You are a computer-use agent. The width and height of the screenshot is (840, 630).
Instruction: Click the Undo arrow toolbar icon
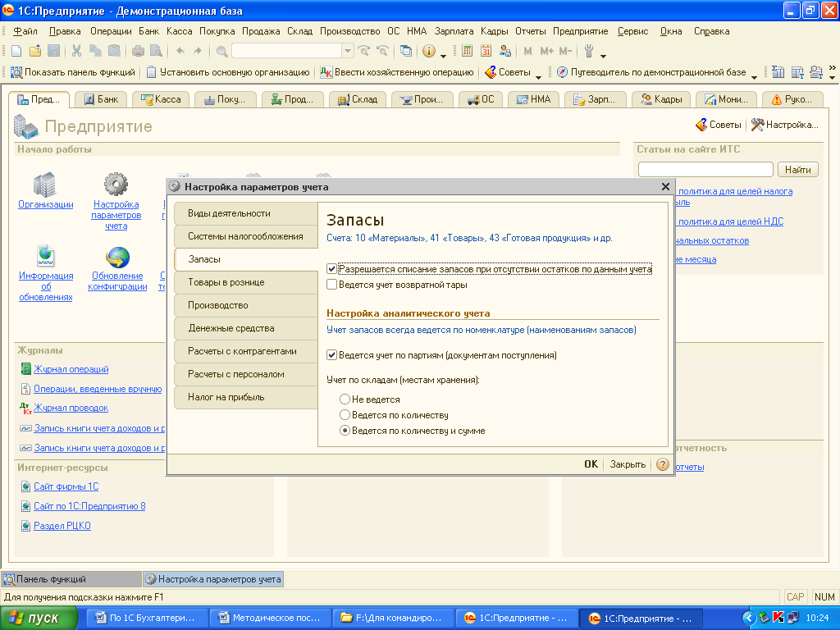click(x=180, y=51)
